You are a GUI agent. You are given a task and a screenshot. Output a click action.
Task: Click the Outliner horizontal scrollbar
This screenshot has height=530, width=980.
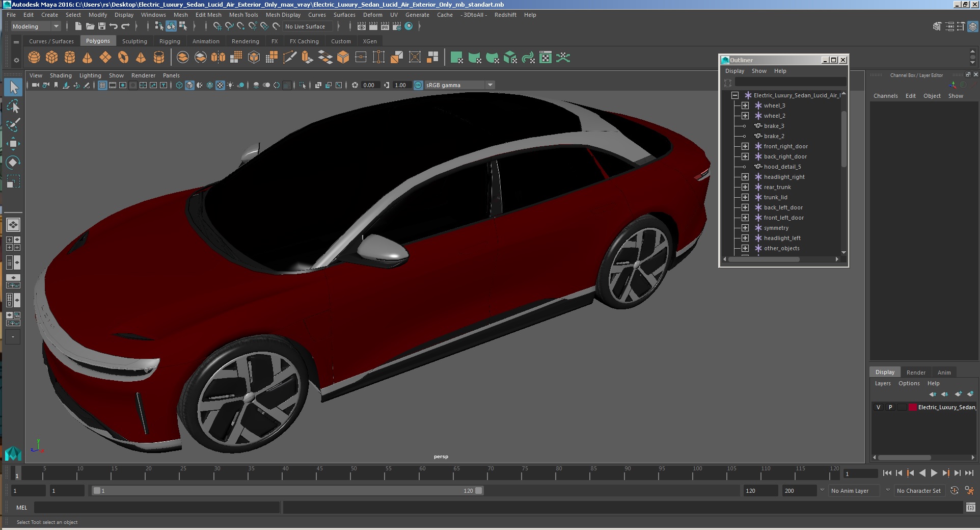[x=764, y=259]
